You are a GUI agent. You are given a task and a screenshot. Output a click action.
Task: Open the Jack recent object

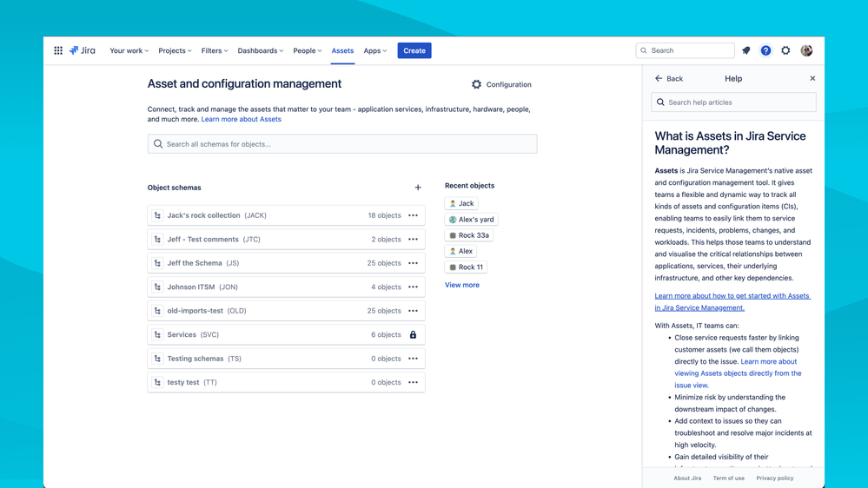[461, 203]
